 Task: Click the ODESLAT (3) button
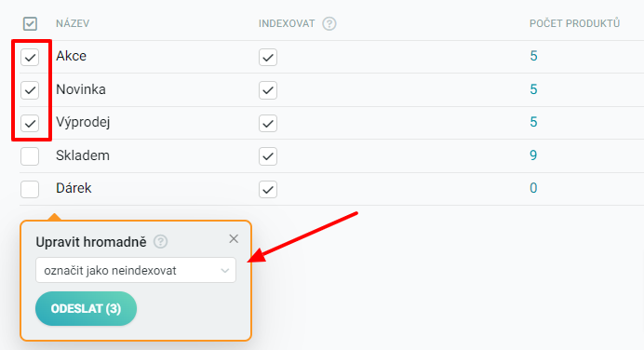(86, 308)
